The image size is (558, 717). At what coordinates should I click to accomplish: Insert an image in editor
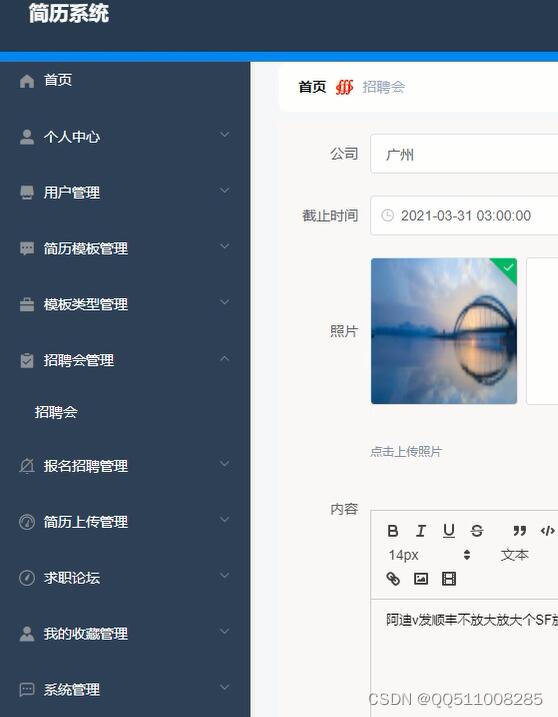(421, 579)
